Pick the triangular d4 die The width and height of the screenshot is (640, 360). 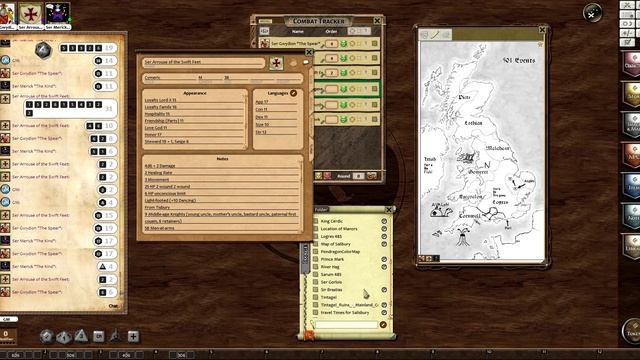[81, 336]
